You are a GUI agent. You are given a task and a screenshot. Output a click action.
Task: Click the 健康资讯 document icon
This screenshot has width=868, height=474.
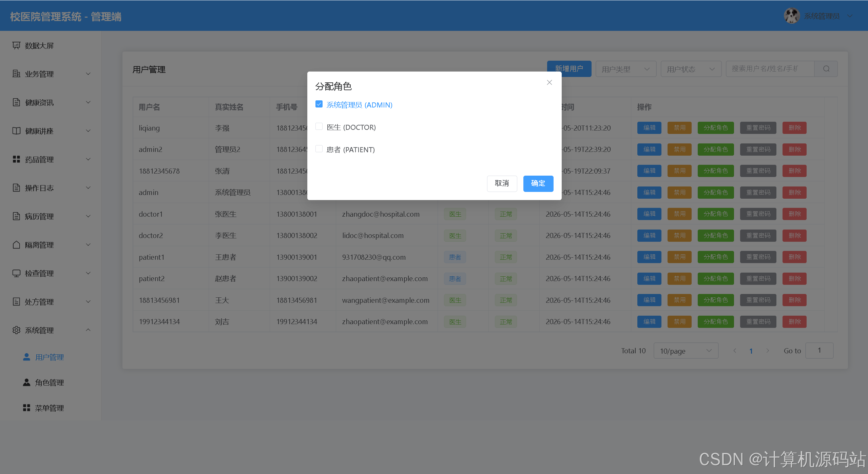tap(16, 102)
